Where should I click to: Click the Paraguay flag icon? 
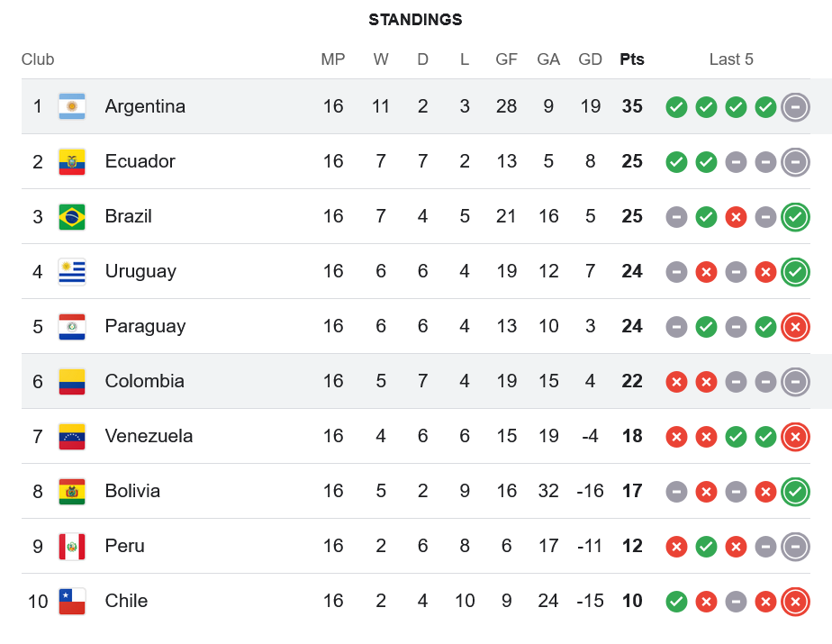coord(72,326)
